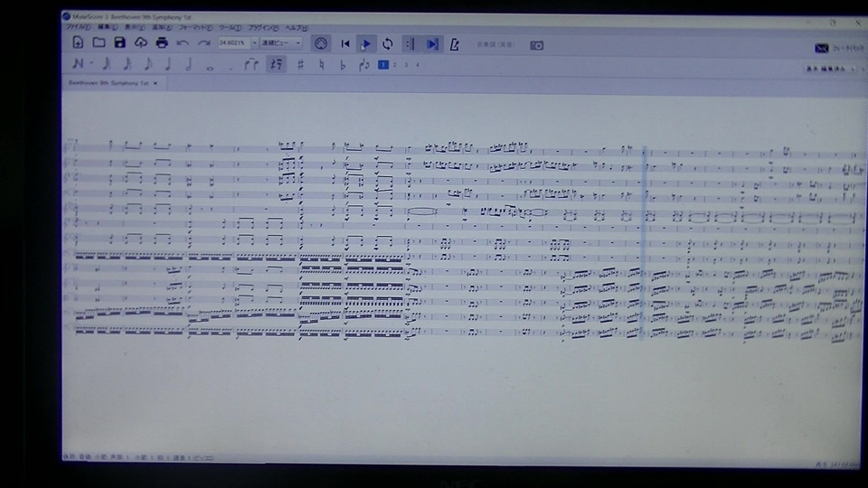The image size is (868, 488).
Task: Add a tie between notes
Action: (251, 64)
